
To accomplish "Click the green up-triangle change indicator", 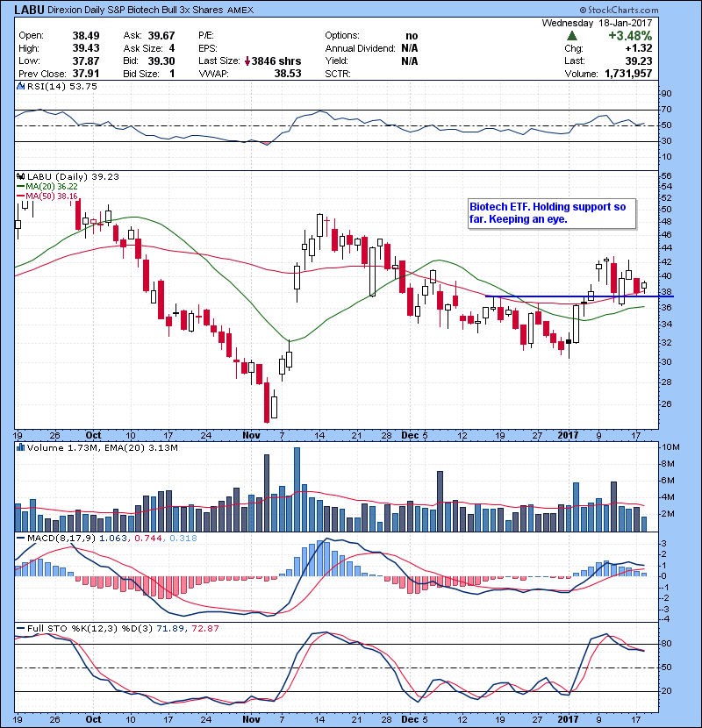I will click(572, 35).
